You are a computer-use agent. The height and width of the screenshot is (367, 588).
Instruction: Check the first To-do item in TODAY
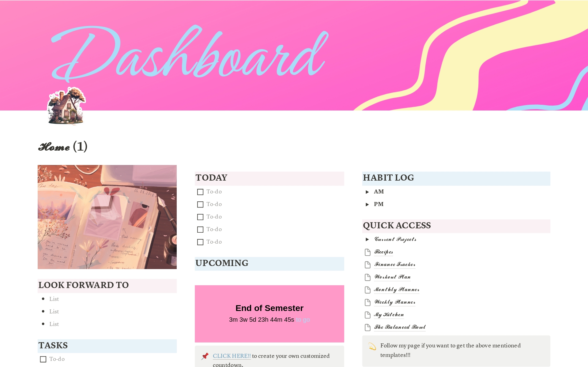[x=200, y=192]
